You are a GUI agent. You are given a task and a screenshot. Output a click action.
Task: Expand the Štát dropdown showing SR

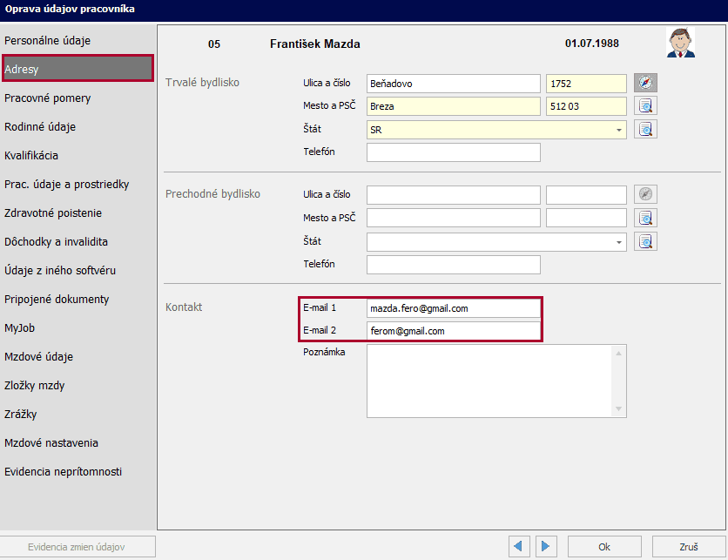(619, 130)
